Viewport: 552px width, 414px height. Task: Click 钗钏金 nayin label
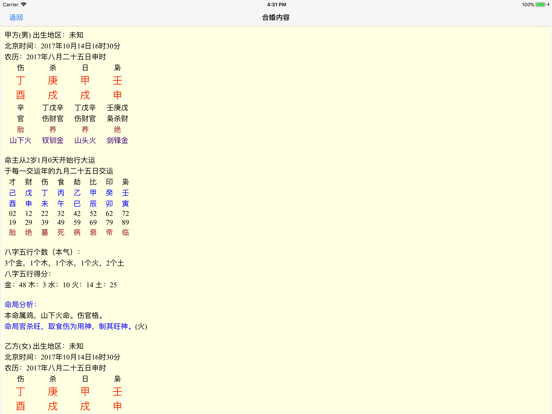click(x=53, y=140)
